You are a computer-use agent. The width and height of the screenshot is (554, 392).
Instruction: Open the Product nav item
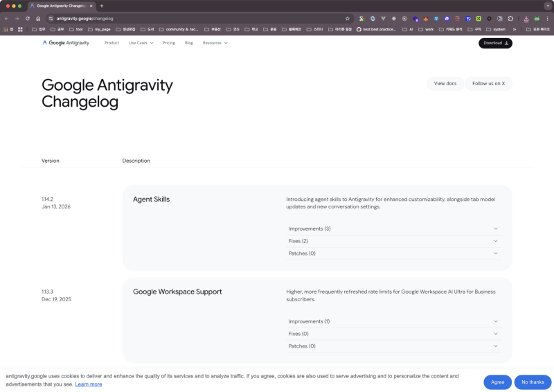[111, 43]
